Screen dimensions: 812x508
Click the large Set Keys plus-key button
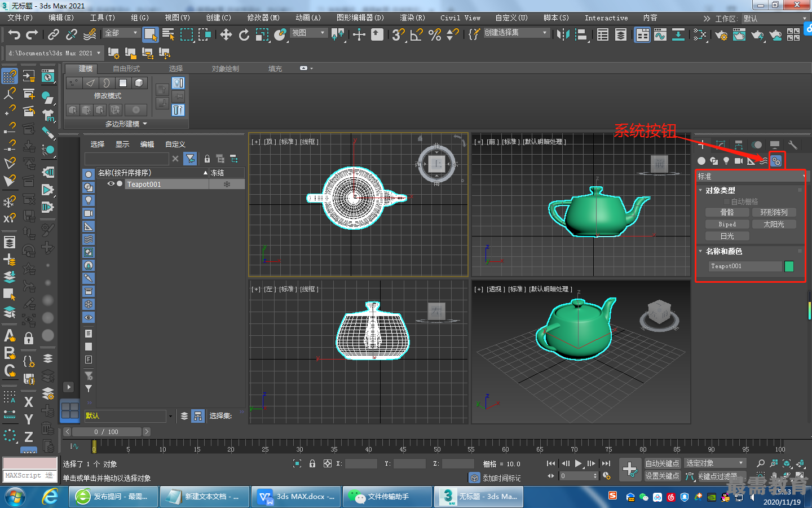pyautogui.click(x=630, y=468)
